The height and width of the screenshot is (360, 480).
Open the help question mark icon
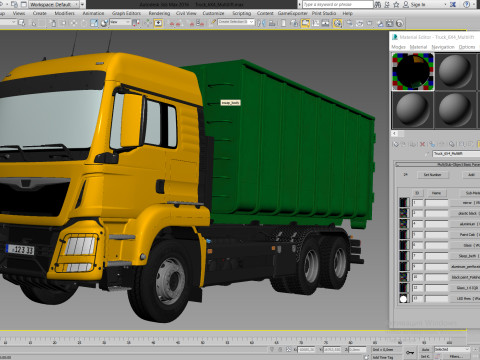pos(467,4)
